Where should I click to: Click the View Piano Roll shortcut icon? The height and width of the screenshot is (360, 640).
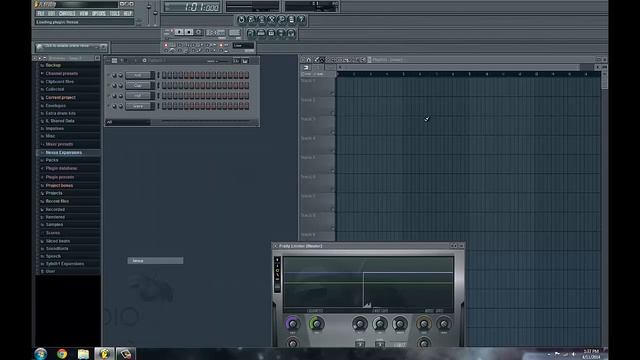click(x=271, y=33)
